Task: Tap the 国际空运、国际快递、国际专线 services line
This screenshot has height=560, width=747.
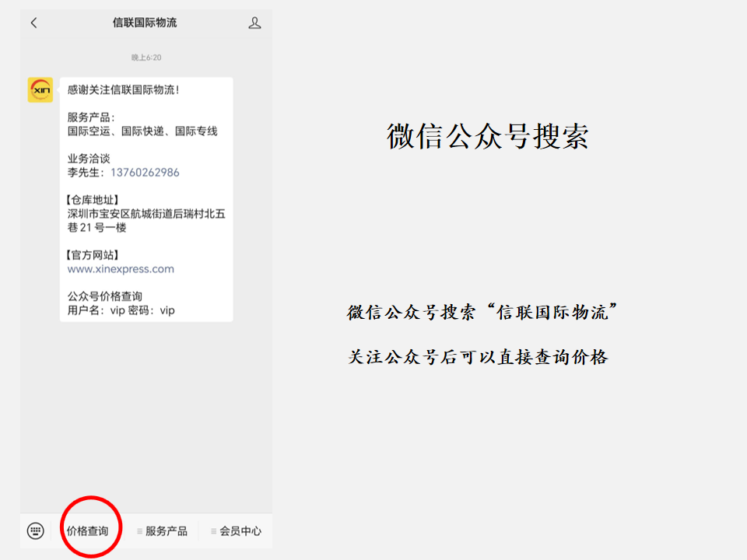Action: pyautogui.click(x=142, y=131)
